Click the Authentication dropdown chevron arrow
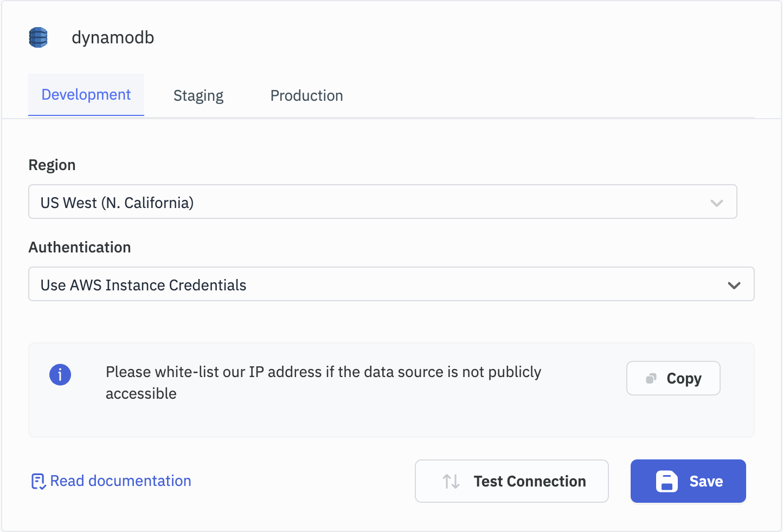 734,285
